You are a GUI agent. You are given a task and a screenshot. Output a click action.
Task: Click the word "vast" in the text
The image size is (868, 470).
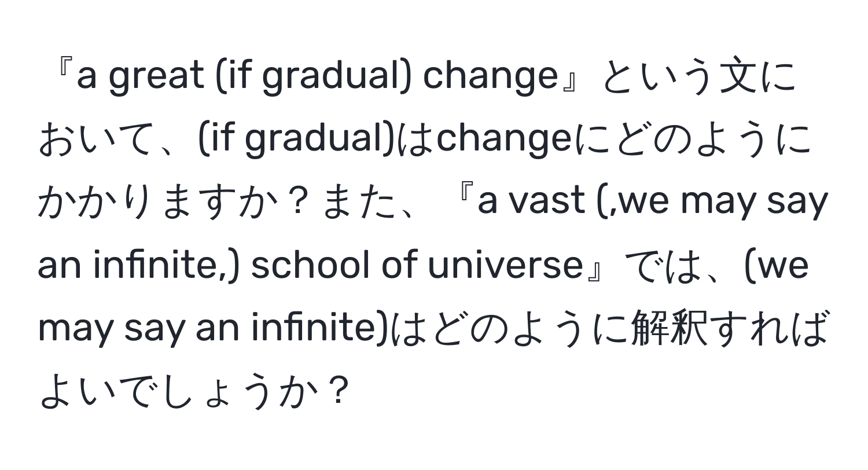[x=554, y=203]
